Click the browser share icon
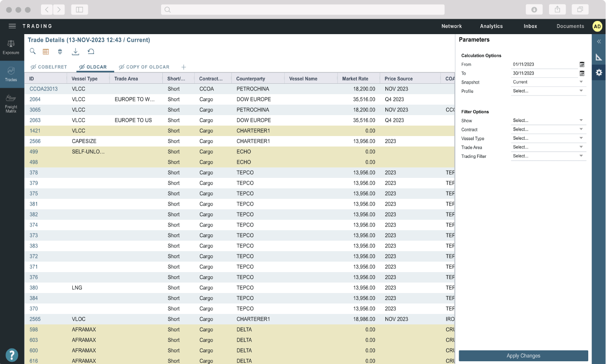Viewport: 606px width, 364px height. 557,10
